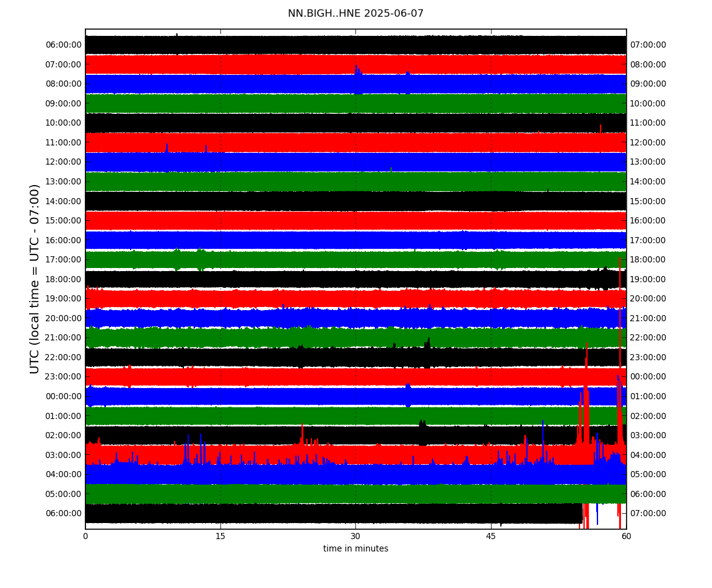
Task: Click the x-axis tick label 30
Action: (355, 536)
